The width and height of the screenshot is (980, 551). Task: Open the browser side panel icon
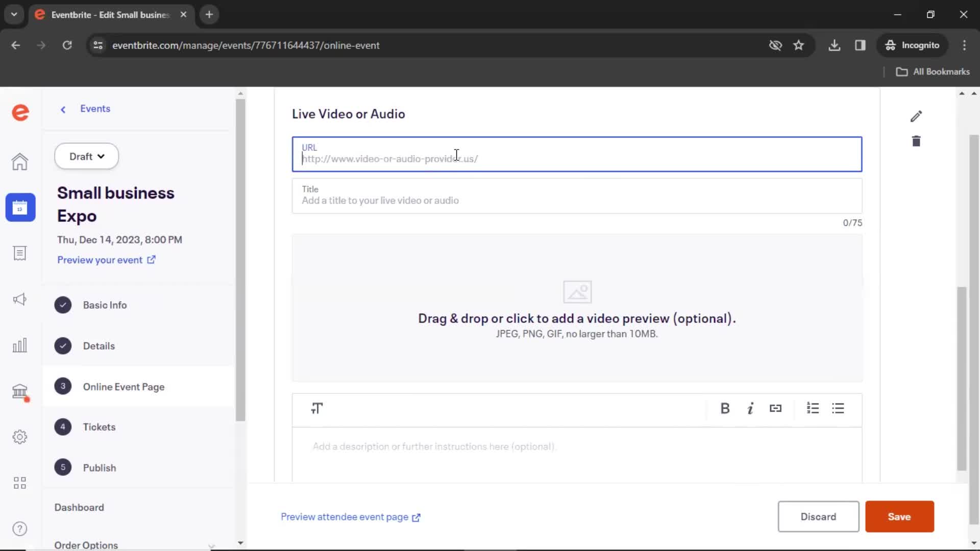(x=861, y=45)
